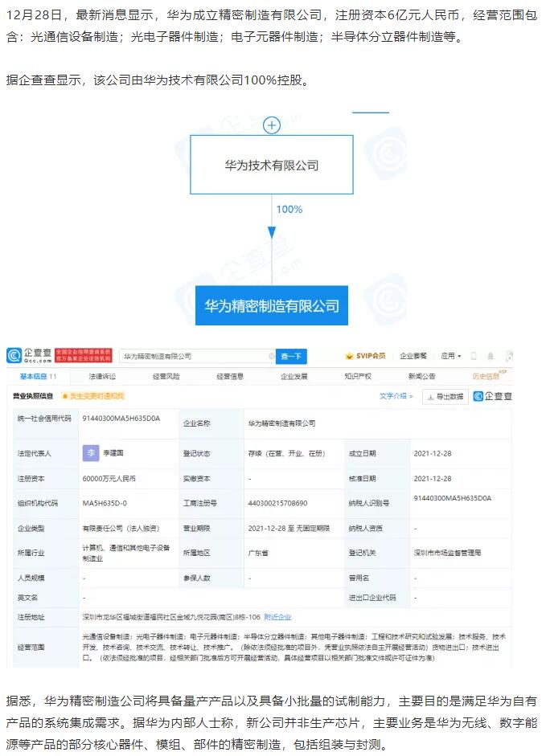Select the blue 华为精密制造有限公司 node
This screenshot has height=756, width=546.
(272, 305)
